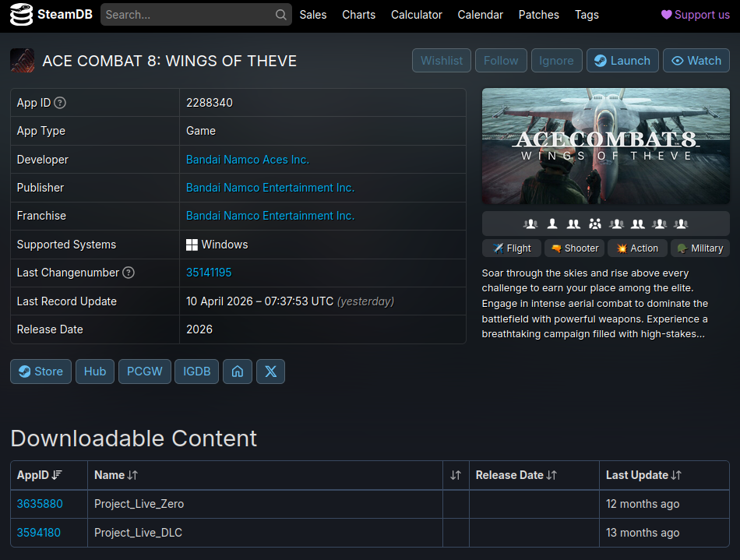The width and height of the screenshot is (740, 560).
Task: Click the Project_Live_Zero DLC name
Action: pyautogui.click(x=139, y=504)
